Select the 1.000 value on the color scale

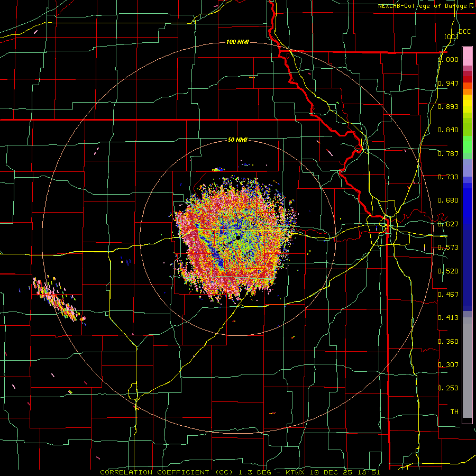tap(448, 59)
